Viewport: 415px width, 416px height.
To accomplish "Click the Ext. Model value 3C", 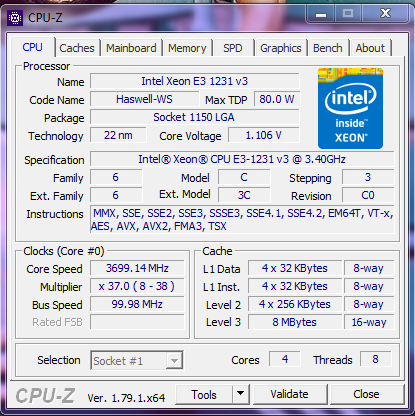I will (x=244, y=195).
